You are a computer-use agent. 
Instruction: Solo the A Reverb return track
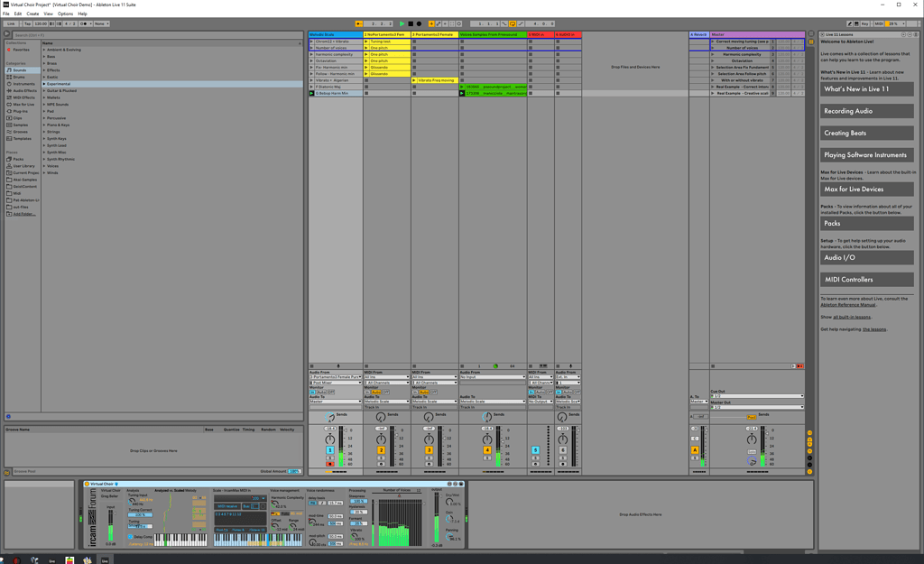point(695,457)
